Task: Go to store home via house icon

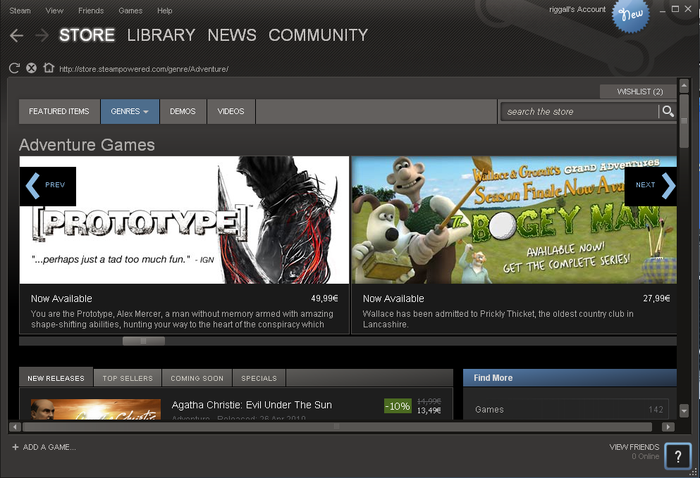Action: pos(48,68)
